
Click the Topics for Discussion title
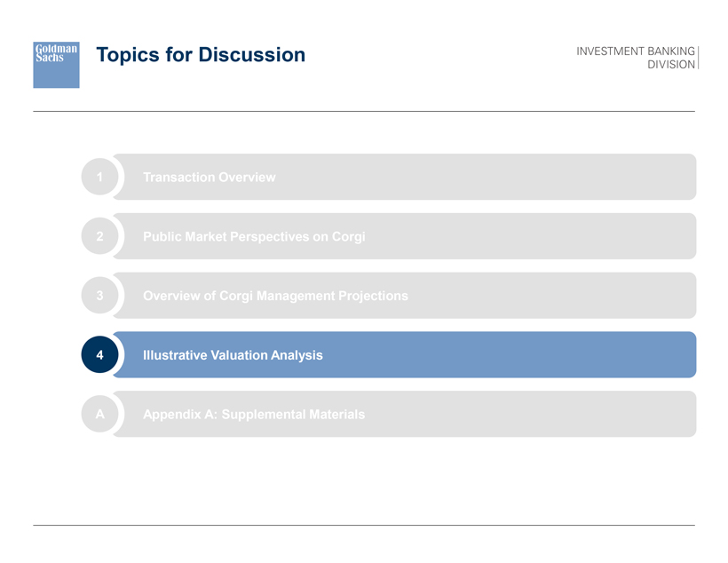point(201,55)
